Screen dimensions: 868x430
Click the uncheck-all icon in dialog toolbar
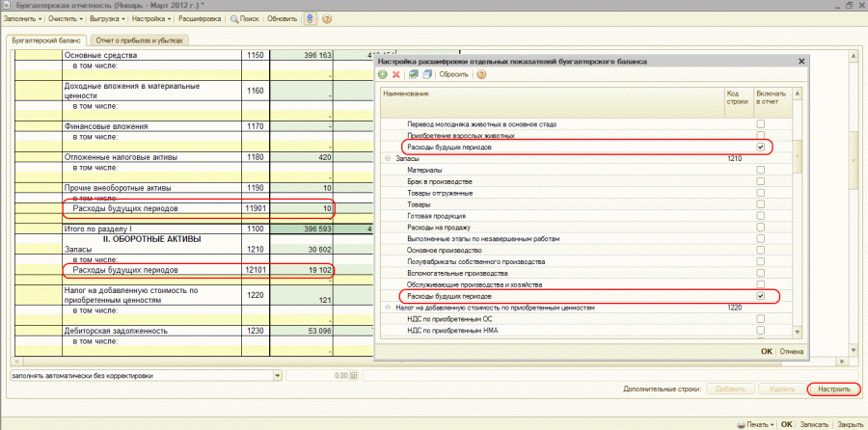click(x=425, y=74)
